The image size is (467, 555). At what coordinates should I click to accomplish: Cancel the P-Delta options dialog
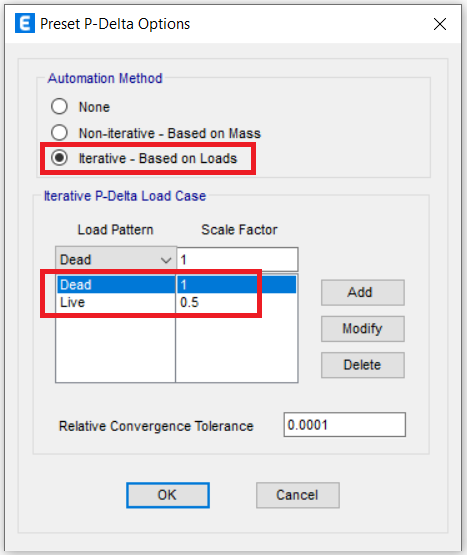298,495
